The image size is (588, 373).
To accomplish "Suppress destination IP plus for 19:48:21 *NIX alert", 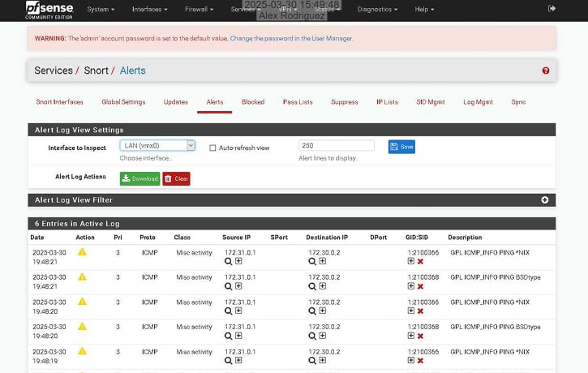I will point(323,261).
